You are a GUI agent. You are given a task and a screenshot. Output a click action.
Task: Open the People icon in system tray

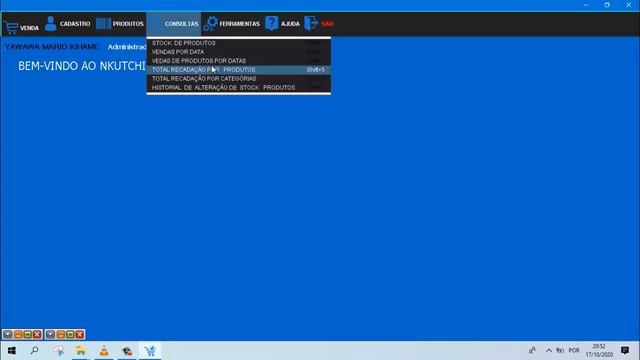(532, 350)
